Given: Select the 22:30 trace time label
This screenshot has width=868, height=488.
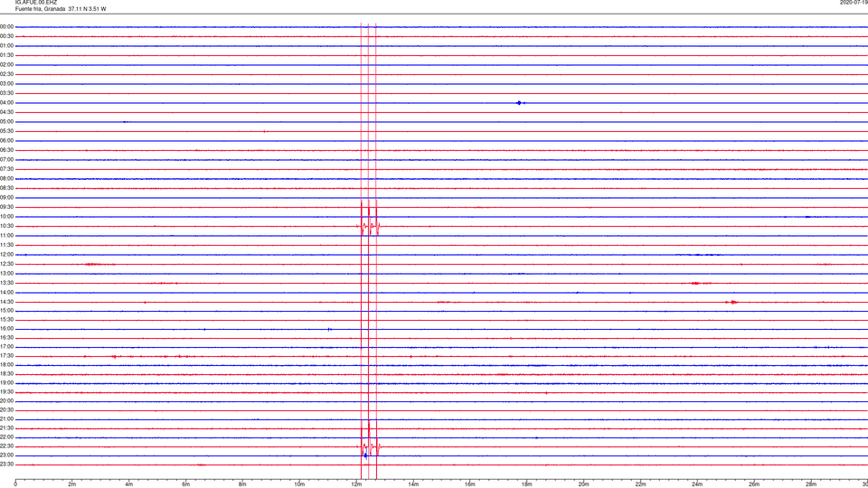Looking at the screenshot, I should coord(6,446).
